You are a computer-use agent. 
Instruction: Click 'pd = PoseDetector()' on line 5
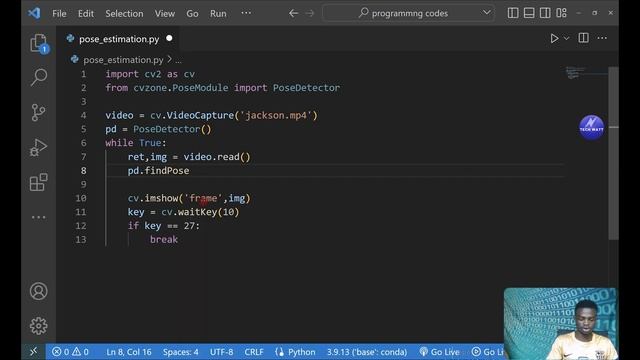(x=158, y=129)
